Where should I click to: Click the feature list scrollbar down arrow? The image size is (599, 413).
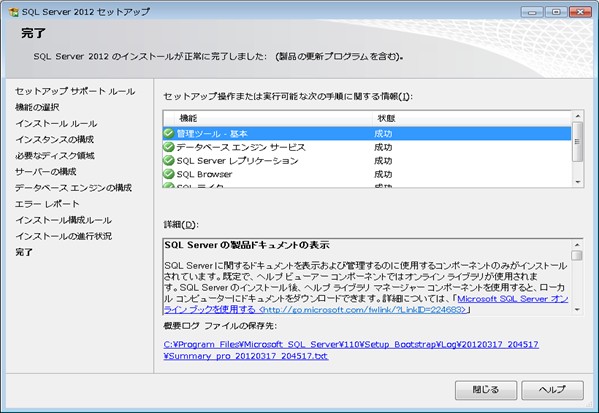578,182
